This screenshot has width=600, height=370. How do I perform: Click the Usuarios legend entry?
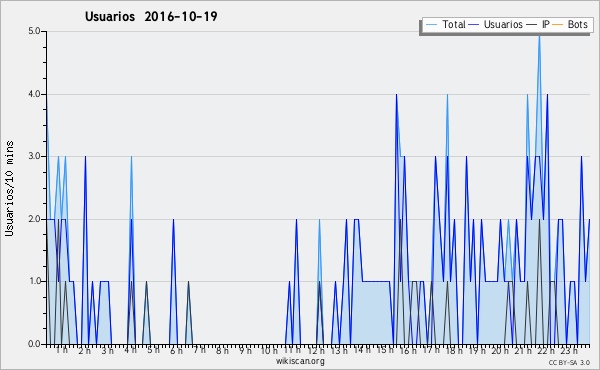point(496,25)
